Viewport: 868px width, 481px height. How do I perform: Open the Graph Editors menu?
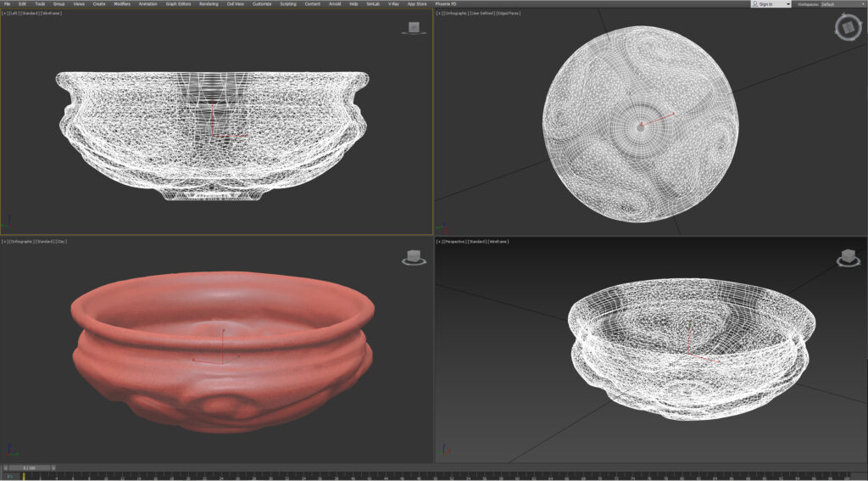click(178, 4)
